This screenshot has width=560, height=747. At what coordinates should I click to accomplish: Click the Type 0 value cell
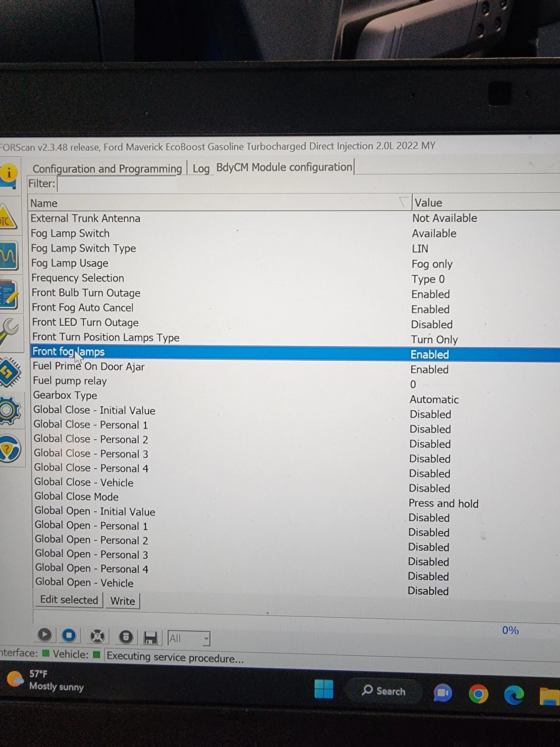point(428,279)
